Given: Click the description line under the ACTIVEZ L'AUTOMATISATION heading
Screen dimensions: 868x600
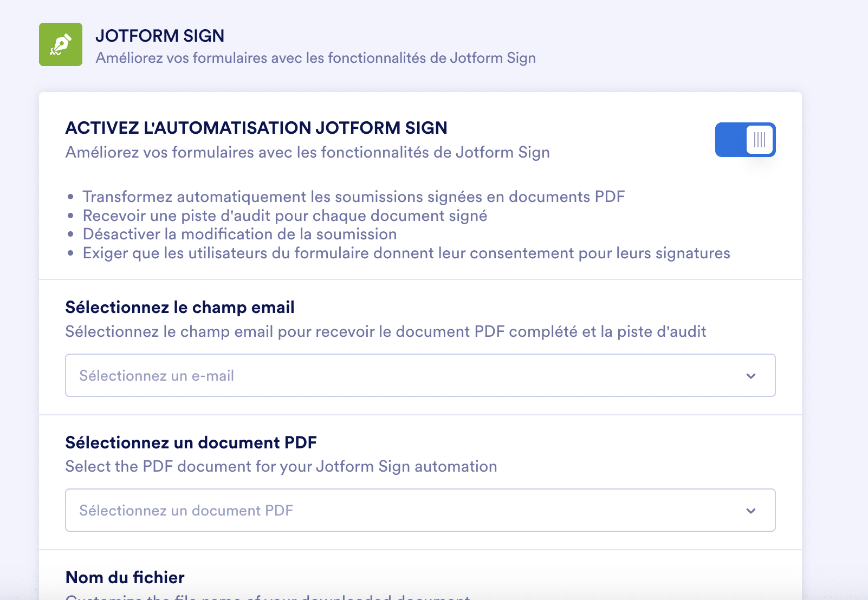Looking at the screenshot, I should (307, 152).
